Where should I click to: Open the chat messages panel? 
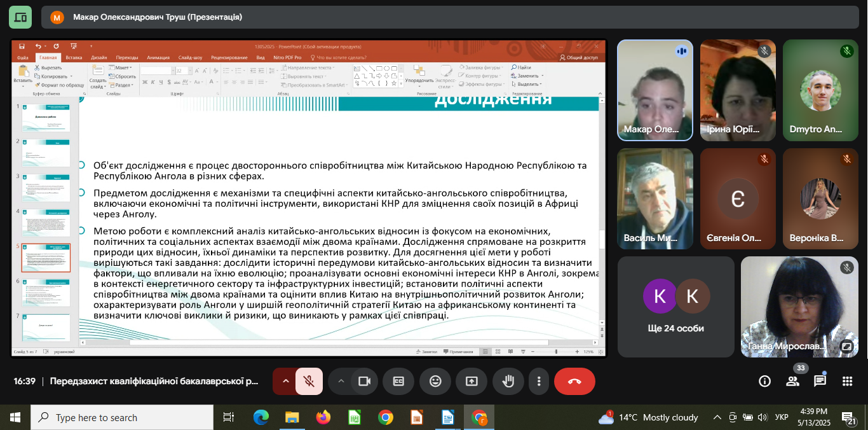coord(820,381)
